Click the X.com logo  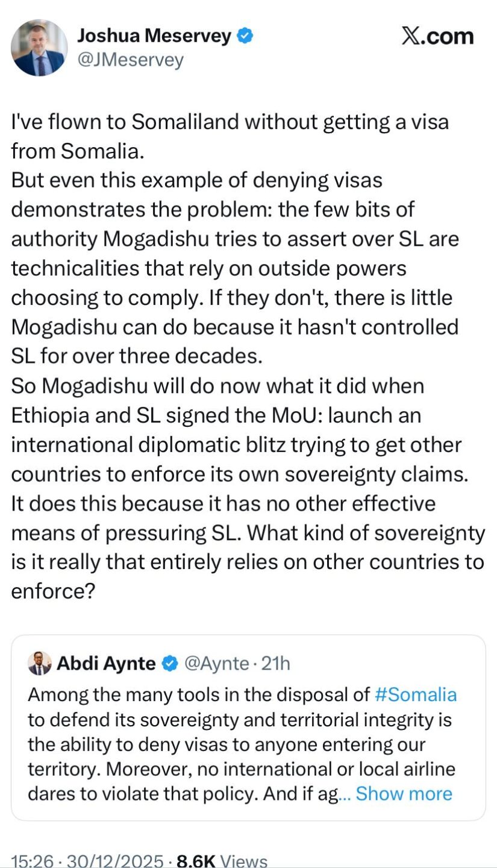coord(437,37)
